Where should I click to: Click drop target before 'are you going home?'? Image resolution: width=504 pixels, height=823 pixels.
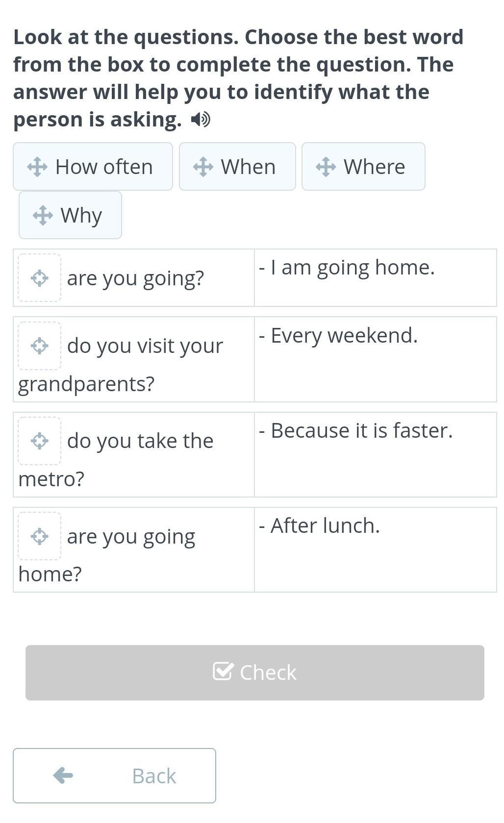[40, 536]
